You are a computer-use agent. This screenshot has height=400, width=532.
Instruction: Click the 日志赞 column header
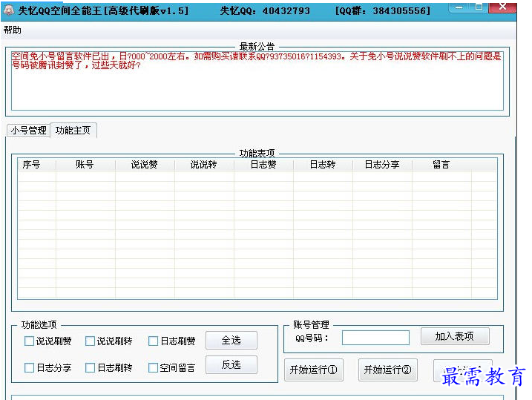[263, 165]
